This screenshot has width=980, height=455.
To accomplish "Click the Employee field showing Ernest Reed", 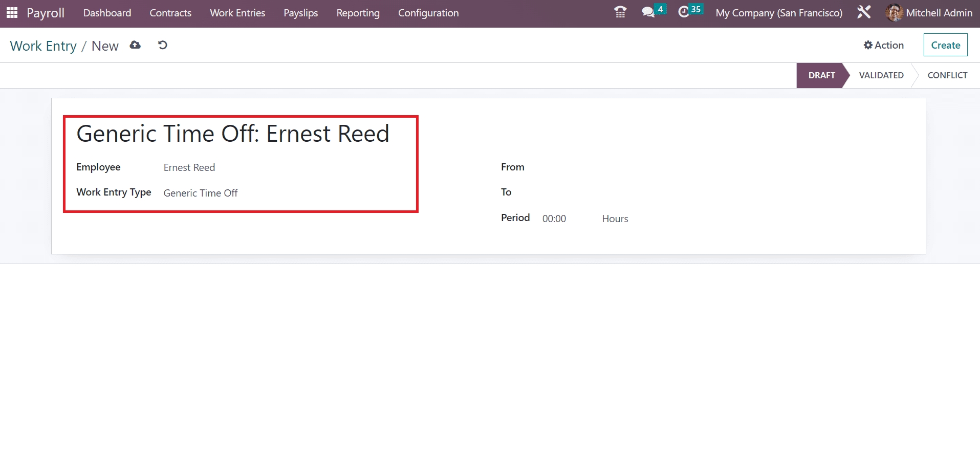I will click(189, 168).
